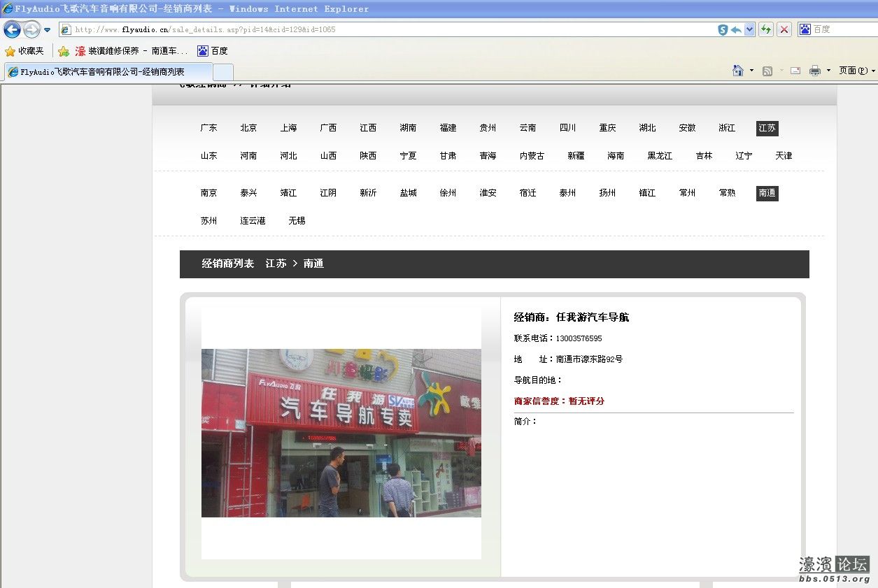Open recent pages dropdown beside Forward button
Image resolution: width=878 pixels, height=588 pixels.
48,30
